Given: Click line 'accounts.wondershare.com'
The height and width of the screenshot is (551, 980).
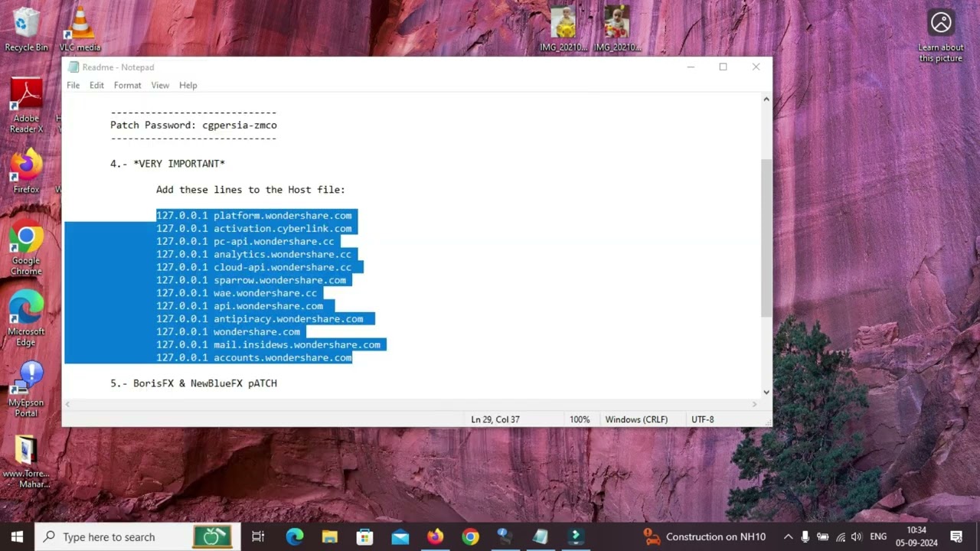Looking at the screenshot, I should pyautogui.click(x=254, y=357).
